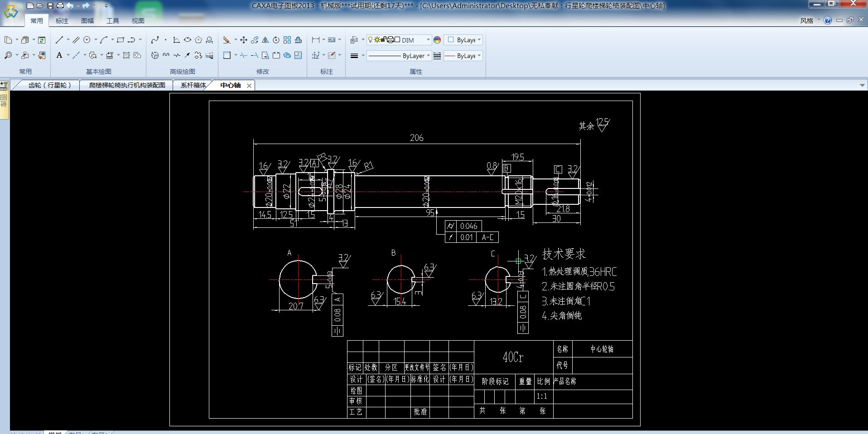868x434 pixels.
Task: Select the Circle drawing tool
Action: pyautogui.click(x=87, y=40)
